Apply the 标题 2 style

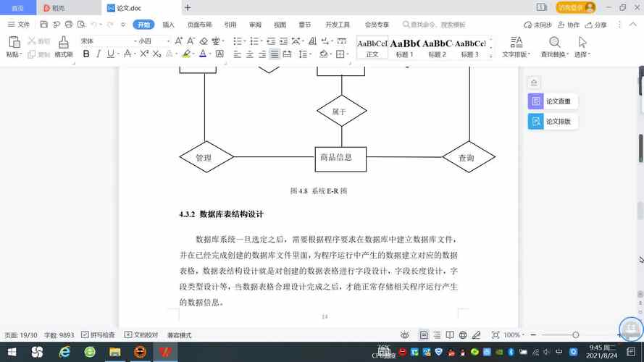(x=437, y=48)
